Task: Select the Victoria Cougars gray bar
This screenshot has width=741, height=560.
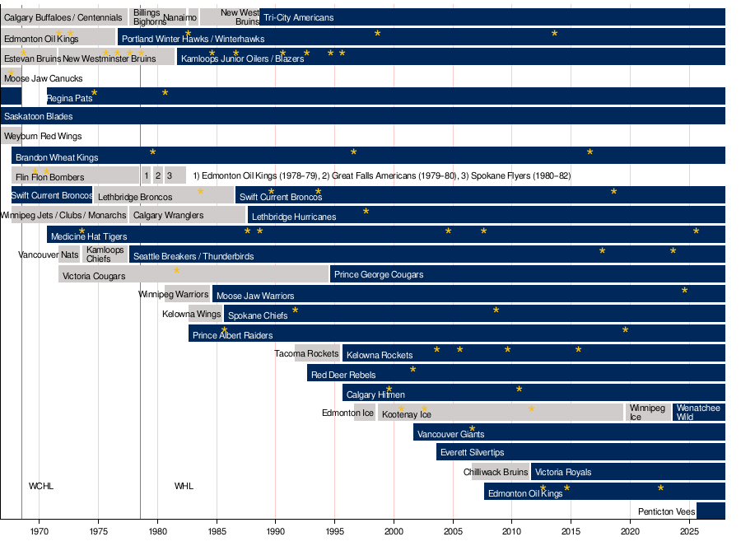Action: tap(193, 274)
